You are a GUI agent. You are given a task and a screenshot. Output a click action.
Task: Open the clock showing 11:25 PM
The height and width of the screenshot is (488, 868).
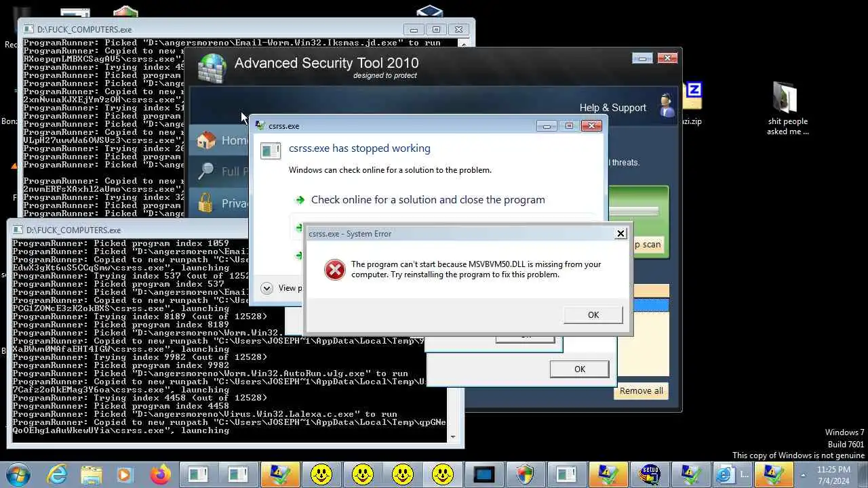pos(834,474)
